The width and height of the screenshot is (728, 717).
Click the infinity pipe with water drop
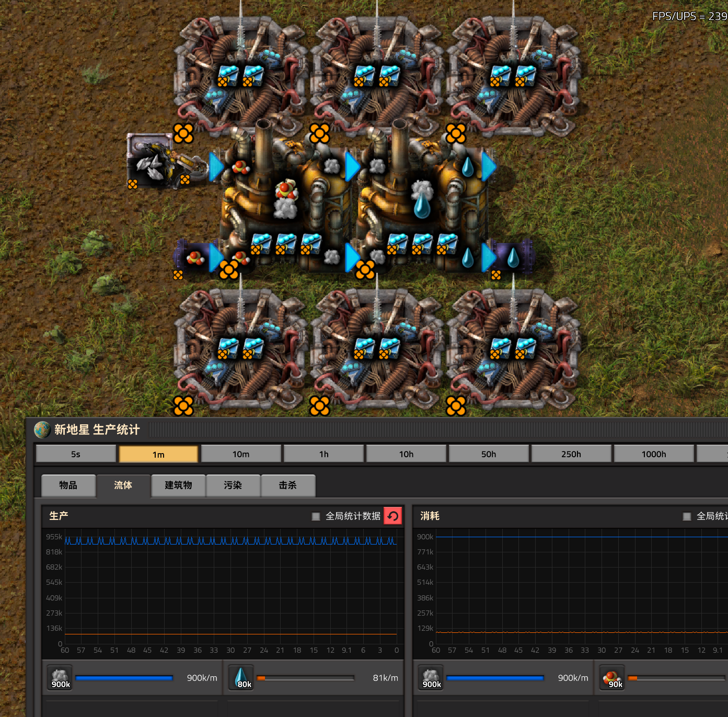514,258
